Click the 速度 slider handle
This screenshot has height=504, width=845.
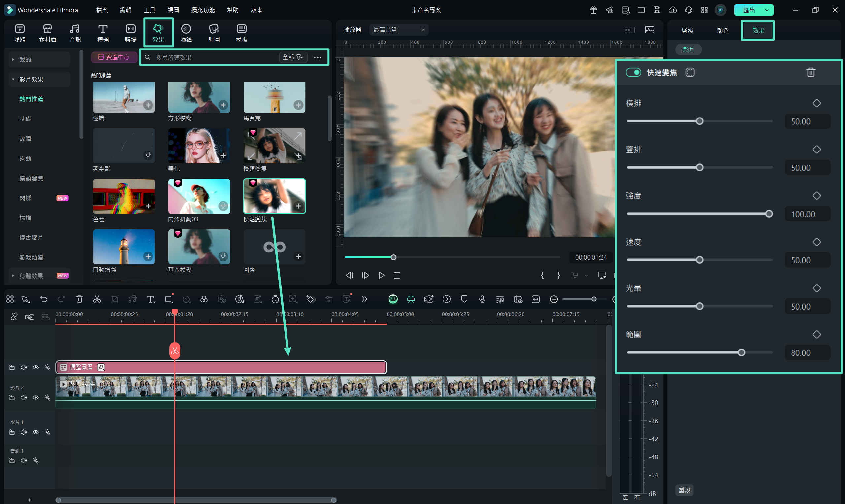click(x=700, y=260)
